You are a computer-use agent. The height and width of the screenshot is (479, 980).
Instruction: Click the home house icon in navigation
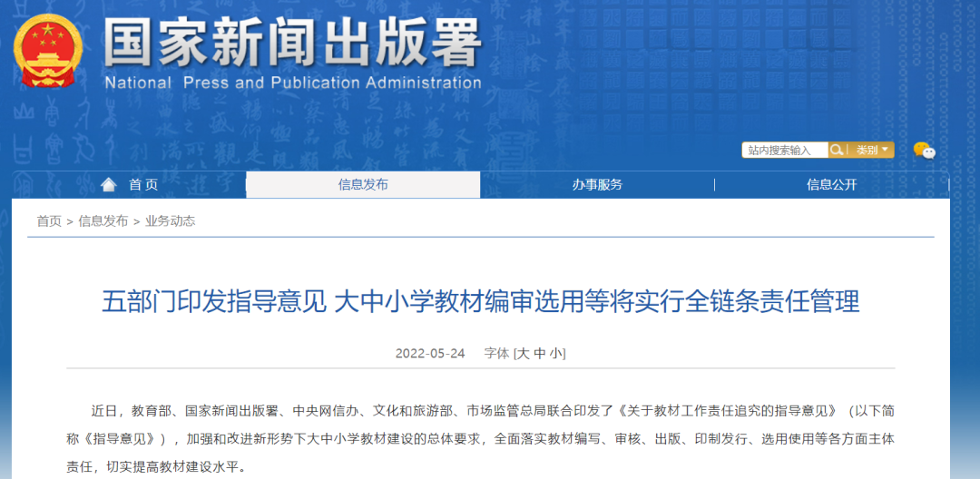tap(109, 185)
